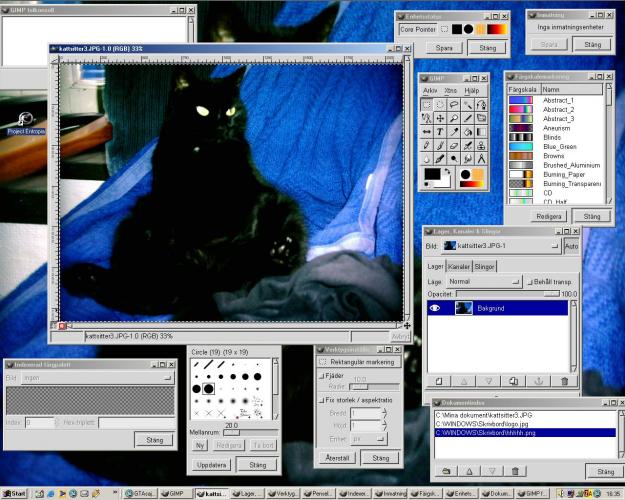Click the duplicate layer icon
This screenshot has width=625, height=500.
tap(513, 381)
